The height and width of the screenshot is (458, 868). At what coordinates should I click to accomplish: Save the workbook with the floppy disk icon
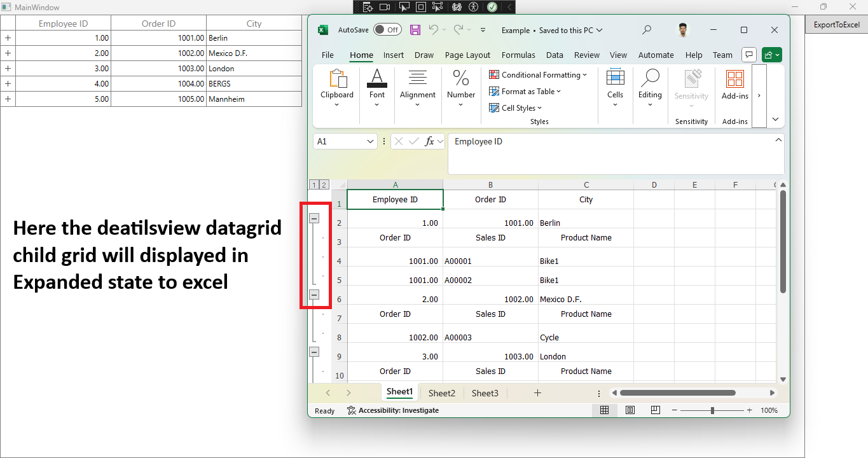click(x=415, y=30)
